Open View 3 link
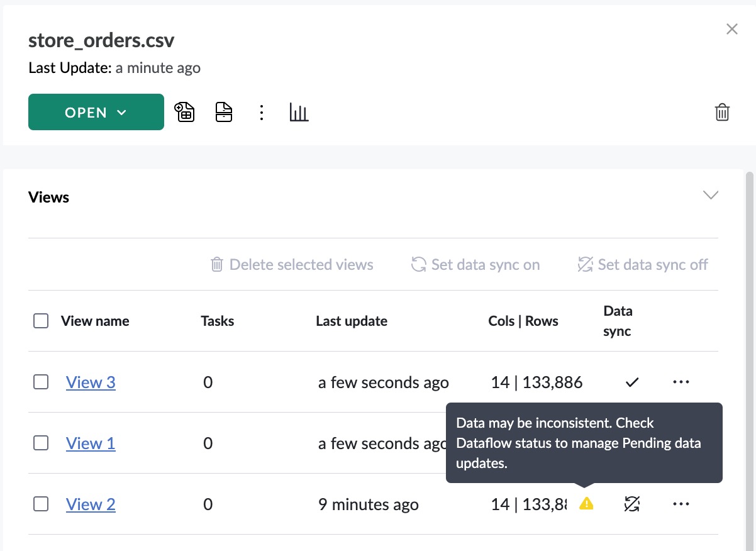Image resolution: width=756 pixels, height=551 pixels. click(x=91, y=382)
